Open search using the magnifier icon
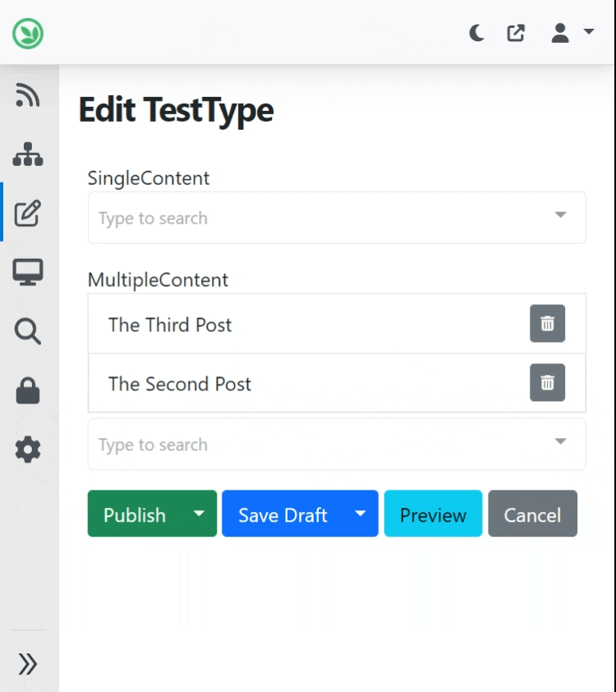Viewport: 616px width, 692px height. click(x=27, y=331)
